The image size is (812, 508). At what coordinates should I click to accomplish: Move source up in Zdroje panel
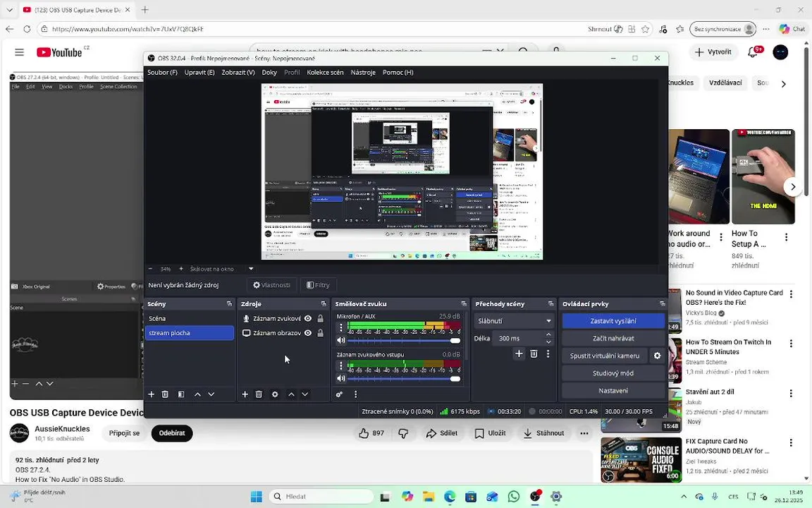click(x=291, y=394)
